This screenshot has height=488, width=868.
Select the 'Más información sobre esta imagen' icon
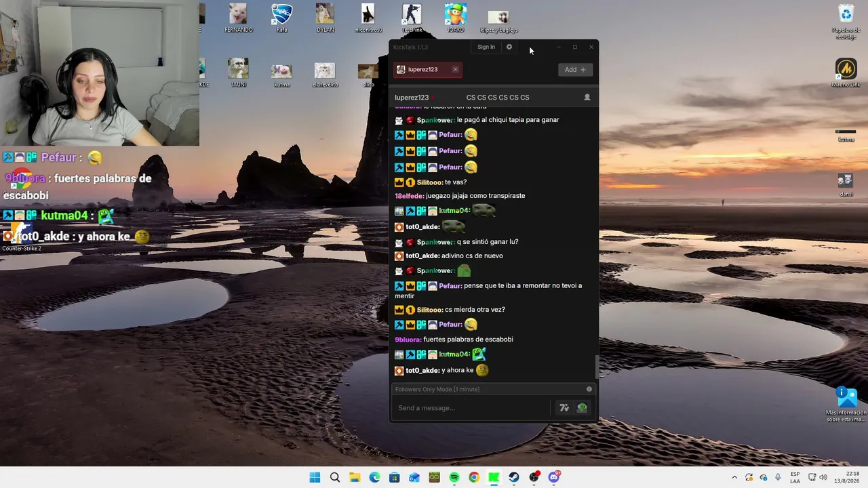click(x=846, y=404)
